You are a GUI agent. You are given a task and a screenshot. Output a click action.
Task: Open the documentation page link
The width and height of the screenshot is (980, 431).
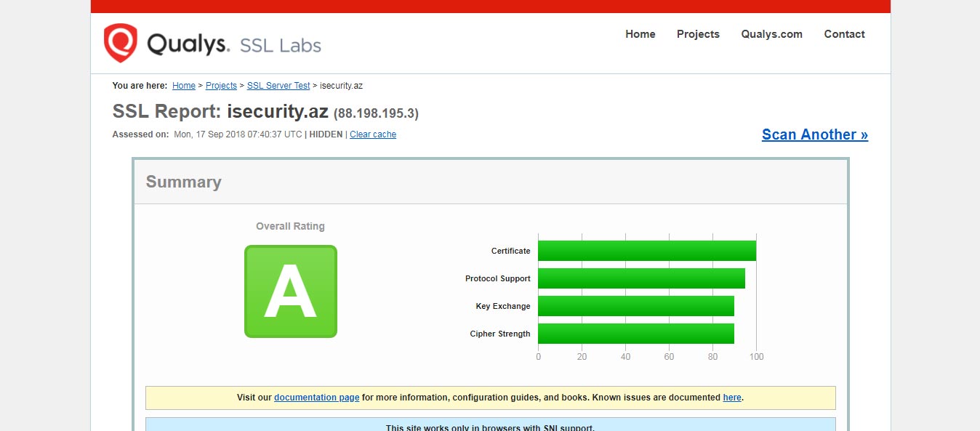pyautogui.click(x=316, y=398)
